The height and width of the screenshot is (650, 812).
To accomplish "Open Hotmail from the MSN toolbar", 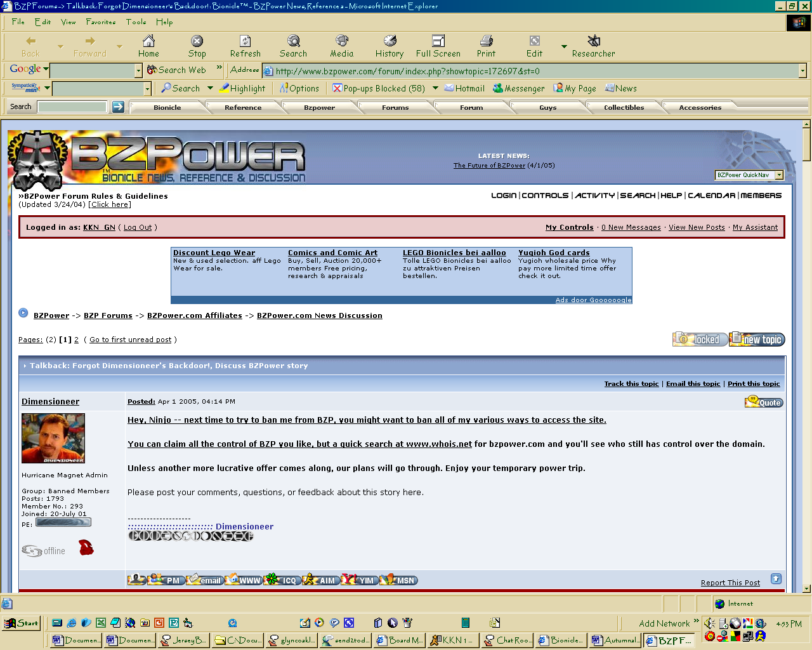I will (464, 88).
